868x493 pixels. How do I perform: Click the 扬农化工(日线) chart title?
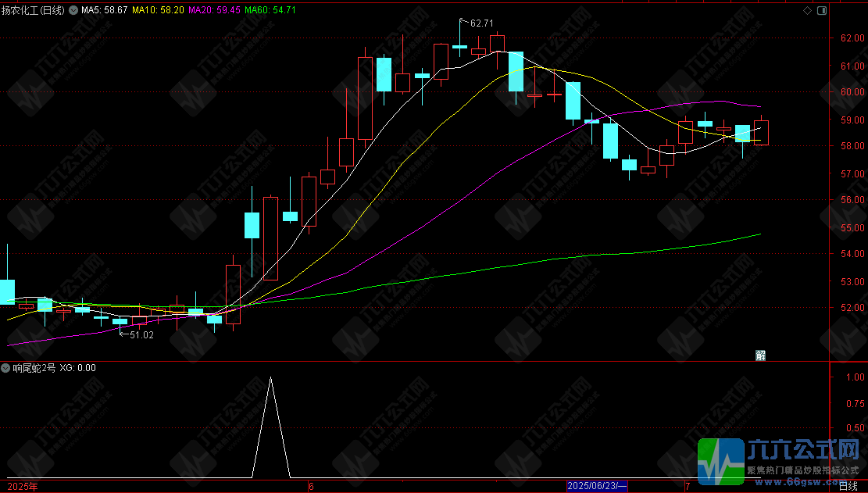pos(34,10)
